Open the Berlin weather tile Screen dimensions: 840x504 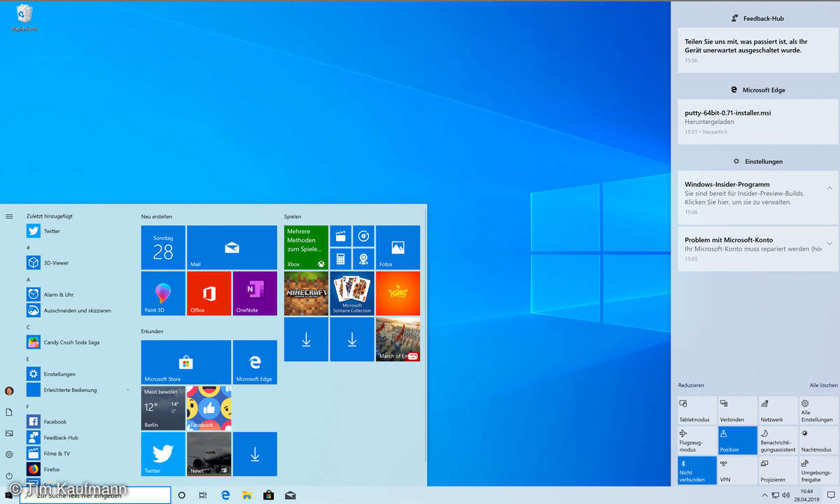click(163, 407)
